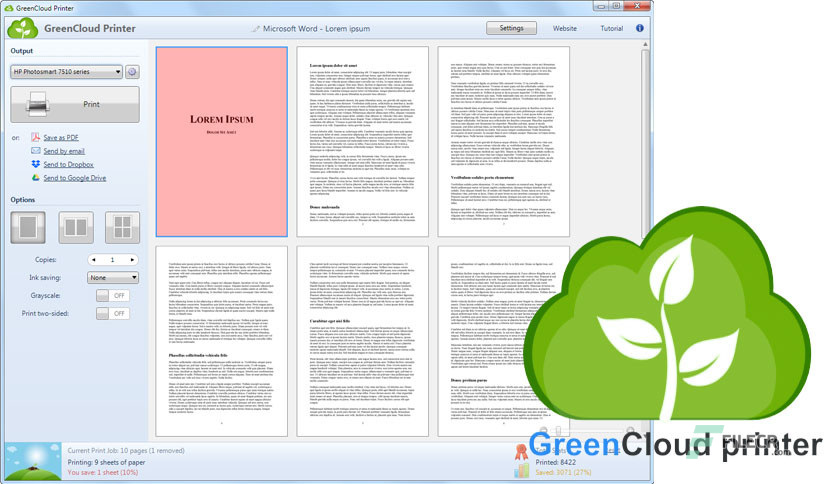
Task: Click the Send by email envelope icon
Action: 36,151
